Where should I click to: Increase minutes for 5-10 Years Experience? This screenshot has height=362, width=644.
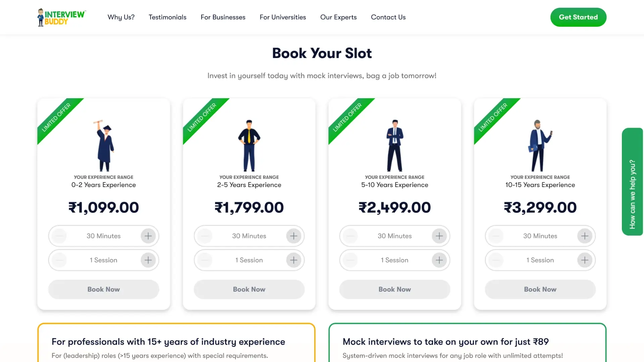pos(439,236)
